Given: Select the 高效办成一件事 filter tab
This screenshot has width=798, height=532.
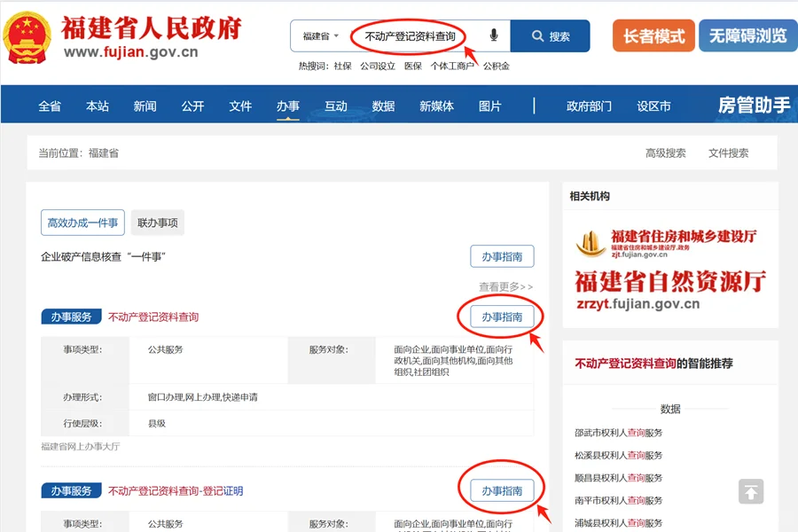Looking at the screenshot, I should pyautogui.click(x=82, y=223).
